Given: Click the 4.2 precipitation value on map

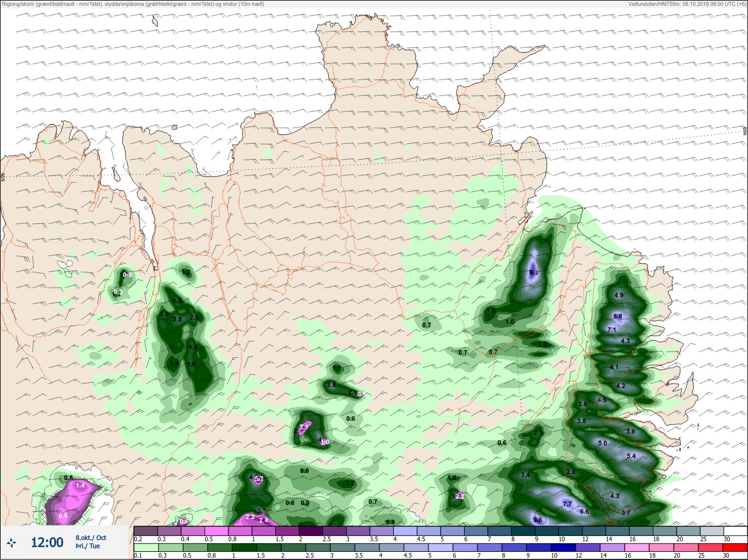Looking at the screenshot, I should click(621, 386).
